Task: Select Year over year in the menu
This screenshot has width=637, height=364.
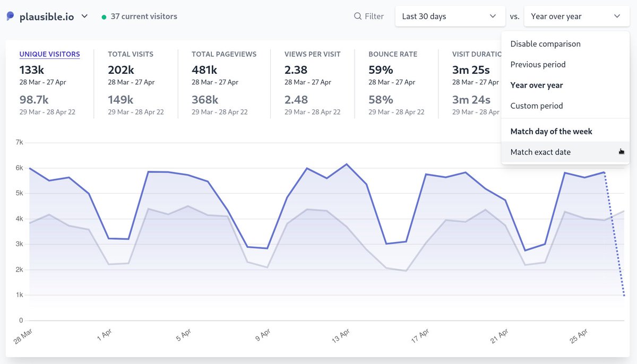Action: (x=535, y=85)
